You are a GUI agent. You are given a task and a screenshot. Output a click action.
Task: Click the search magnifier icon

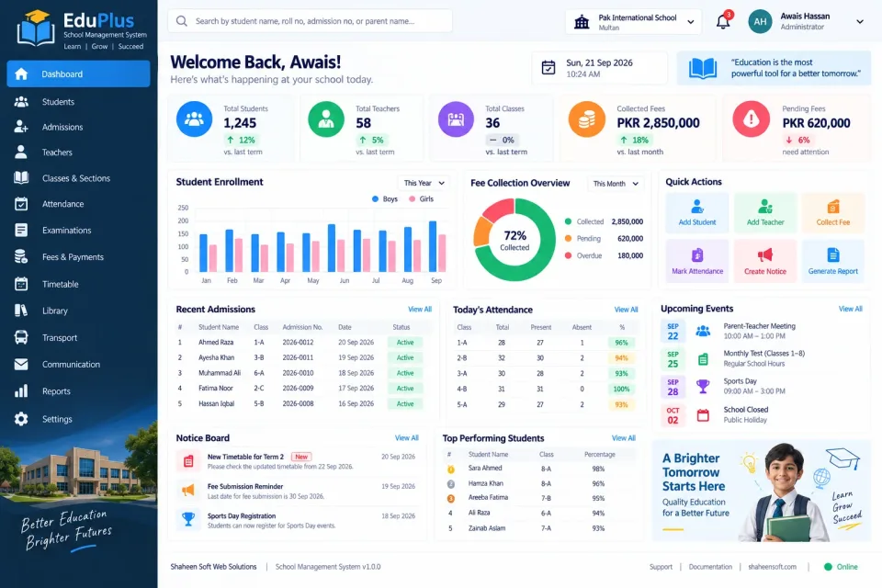click(x=182, y=21)
